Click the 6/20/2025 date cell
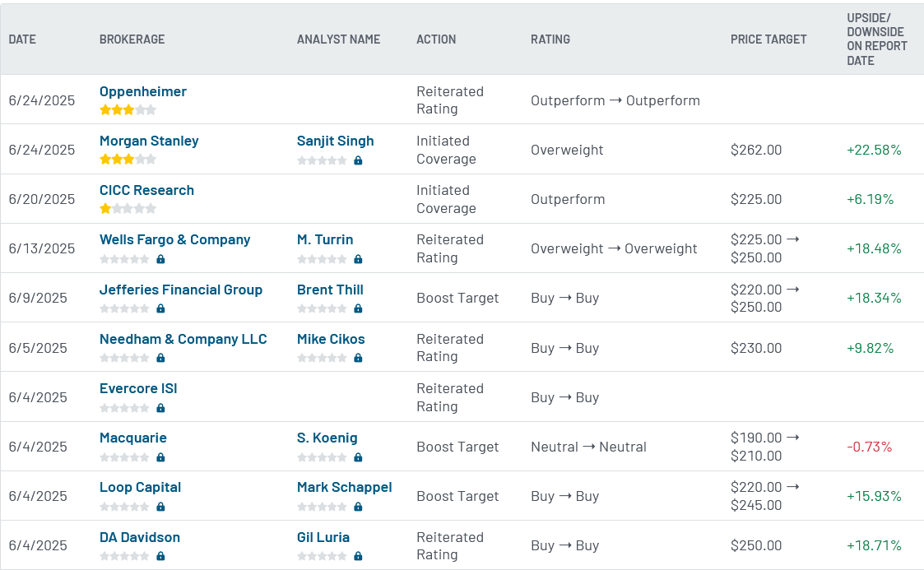This screenshot has width=924, height=570. click(42, 200)
